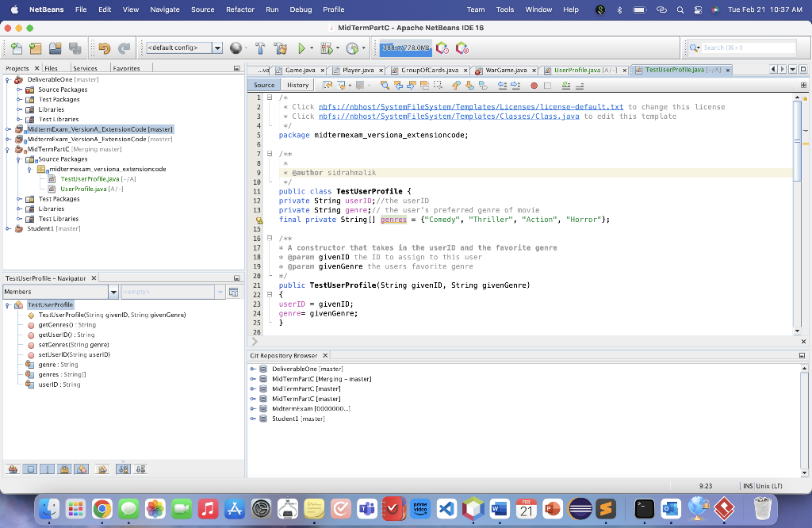
Task: Start debugging the project
Action: tap(327, 48)
